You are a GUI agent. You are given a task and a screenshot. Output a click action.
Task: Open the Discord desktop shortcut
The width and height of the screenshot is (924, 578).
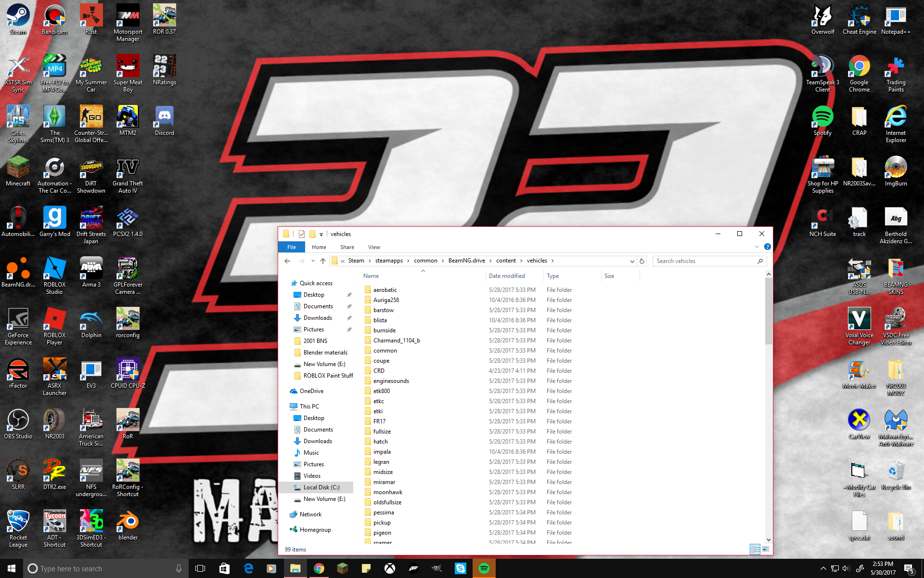tap(165, 121)
